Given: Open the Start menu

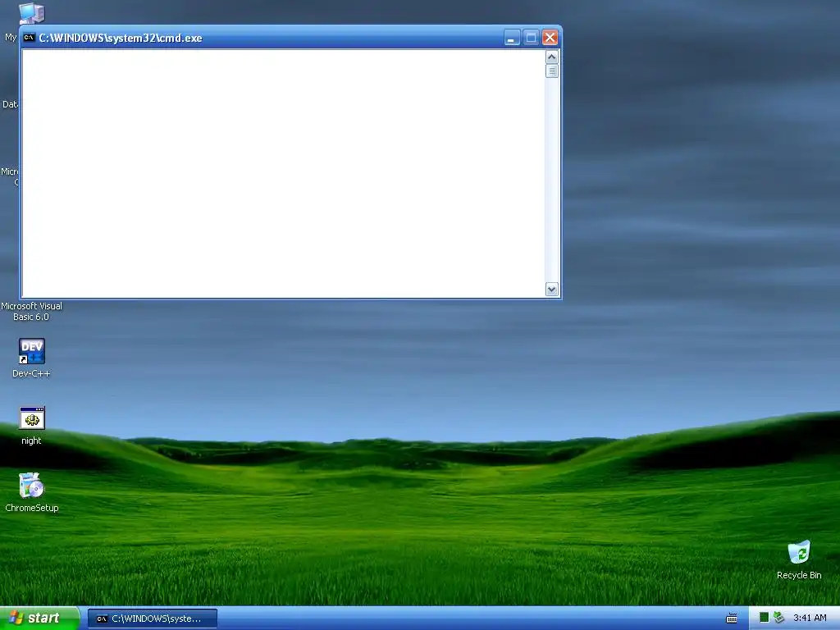Looking at the screenshot, I should click(39, 619).
